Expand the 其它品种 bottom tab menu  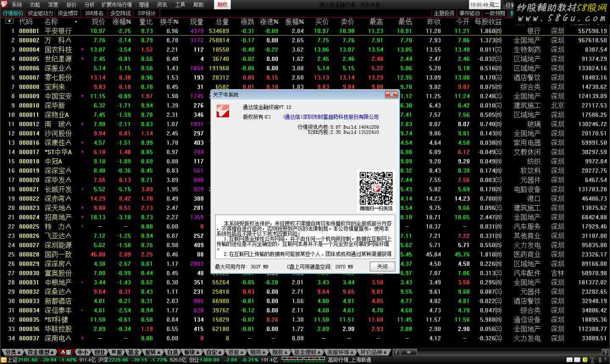pos(373,352)
